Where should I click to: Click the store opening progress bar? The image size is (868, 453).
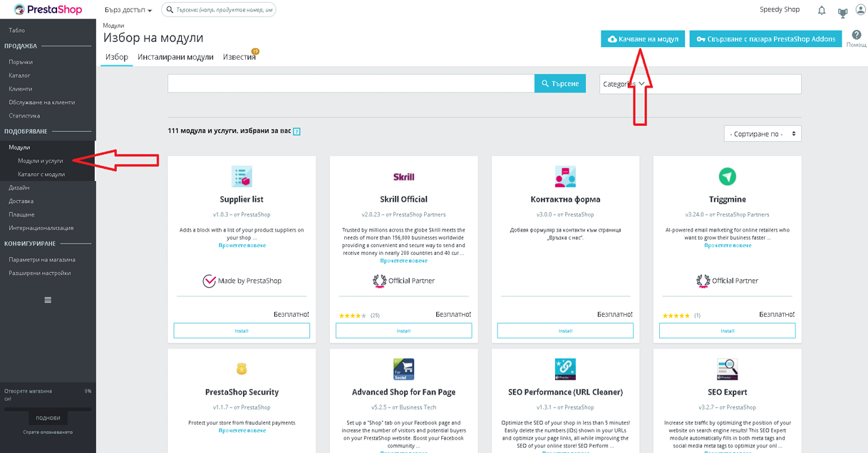tap(48, 409)
